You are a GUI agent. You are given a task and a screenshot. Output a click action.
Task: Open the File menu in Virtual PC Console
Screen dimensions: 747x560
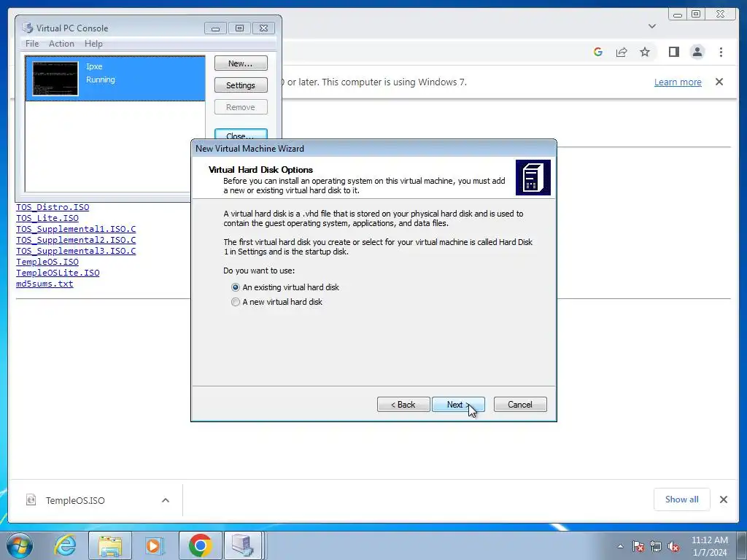point(32,43)
